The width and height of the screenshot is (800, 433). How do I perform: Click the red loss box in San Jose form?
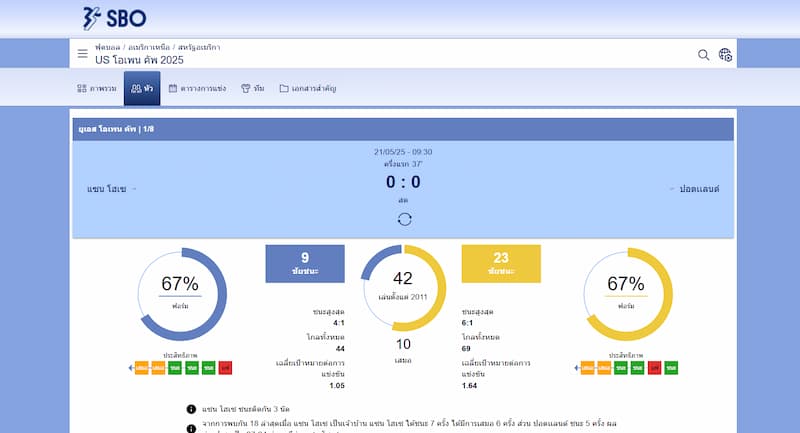225,368
